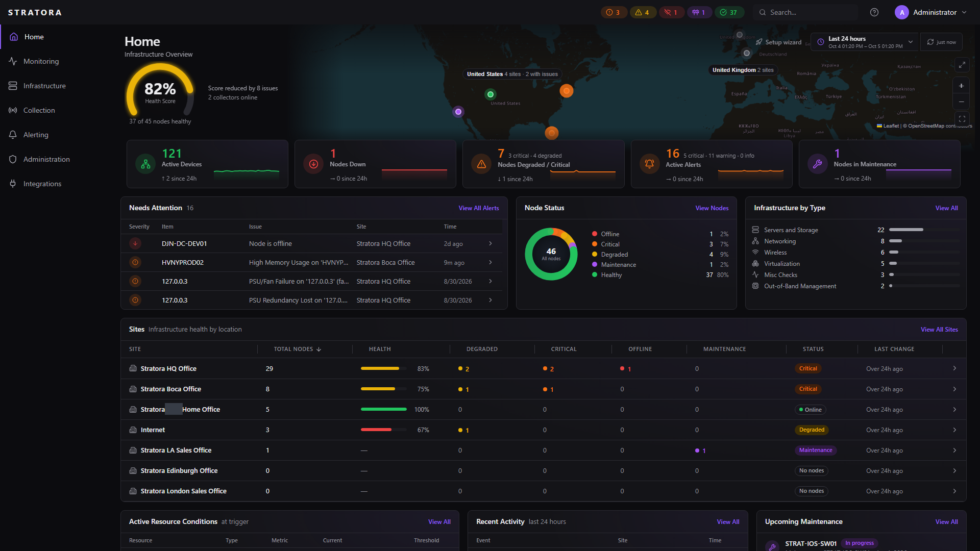Image resolution: width=980 pixels, height=551 pixels.
Task: Open Integrations in the sidebar
Action: [x=42, y=184]
